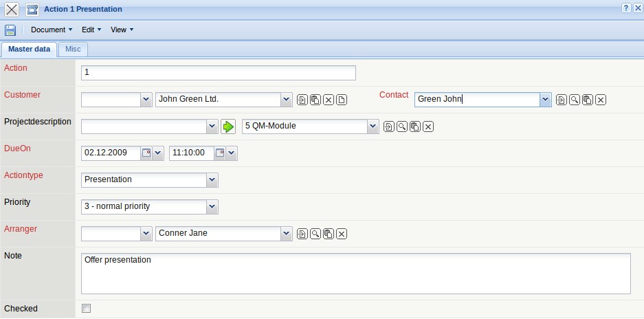This screenshot has width=644, height=319.
Task: Click the X close icon left of the title
Action: pos(12,9)
